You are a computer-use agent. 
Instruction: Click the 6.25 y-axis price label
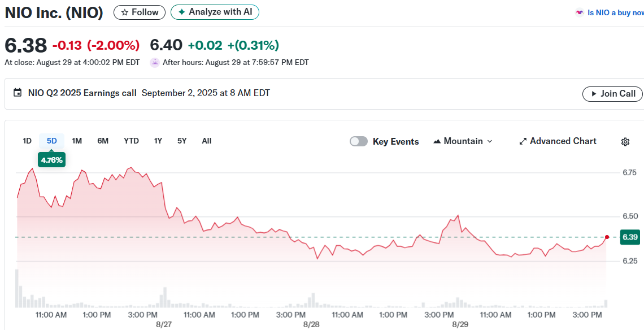click(630, 261)
